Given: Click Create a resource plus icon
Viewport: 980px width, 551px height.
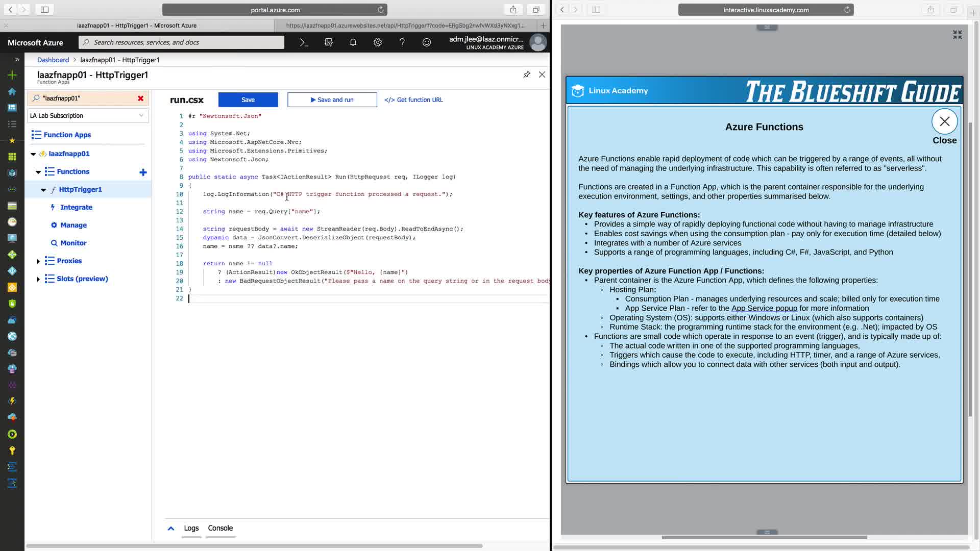Looking at the screenshot, I should [x=12, y=75].
